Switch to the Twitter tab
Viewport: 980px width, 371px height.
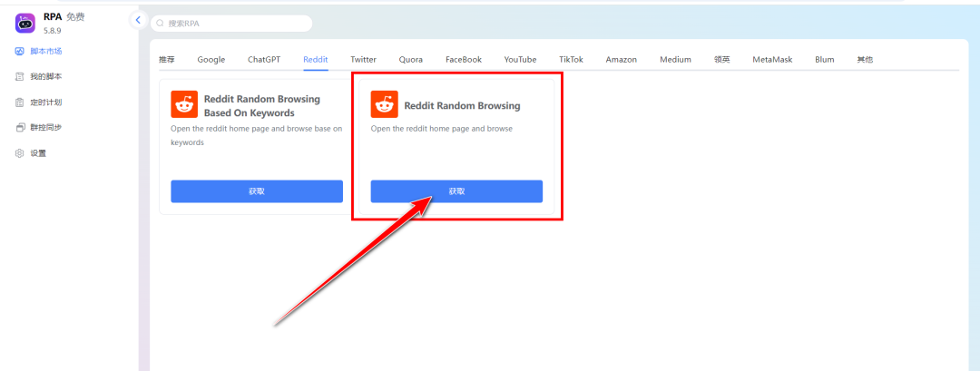click(x=363, y=59)
